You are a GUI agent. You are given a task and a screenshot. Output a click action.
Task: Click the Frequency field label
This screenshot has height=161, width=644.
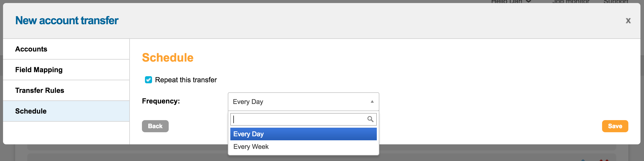tap(161, 101)
